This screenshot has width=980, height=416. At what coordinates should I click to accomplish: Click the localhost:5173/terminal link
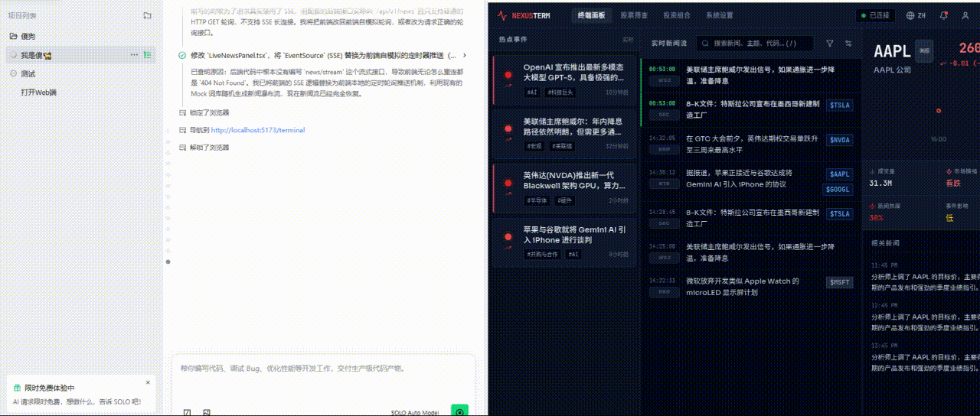(x=258, y=130)
